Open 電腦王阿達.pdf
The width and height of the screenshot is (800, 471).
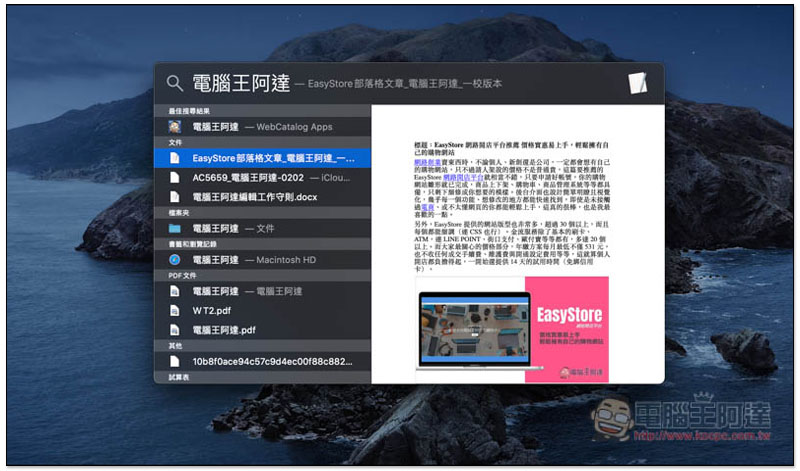click(262, 330)
